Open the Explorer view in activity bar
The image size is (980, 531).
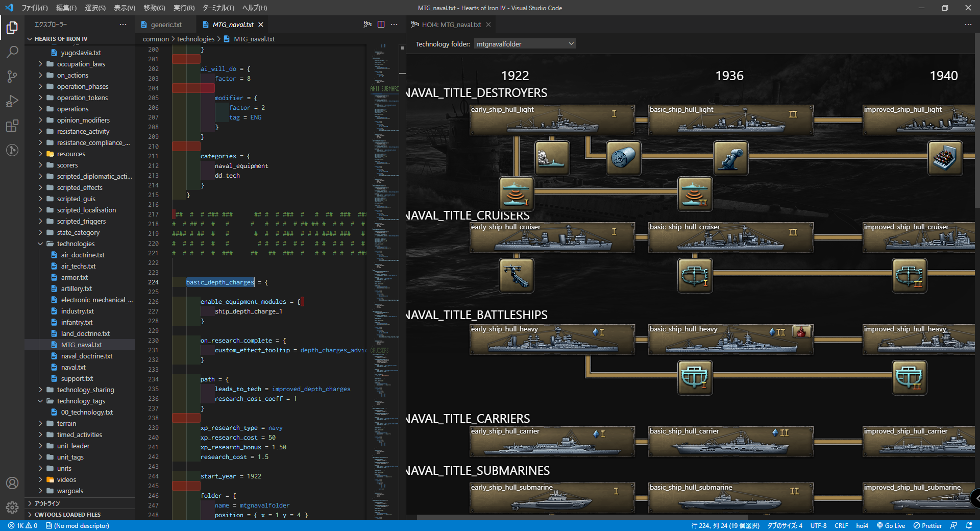coord(12,28)
